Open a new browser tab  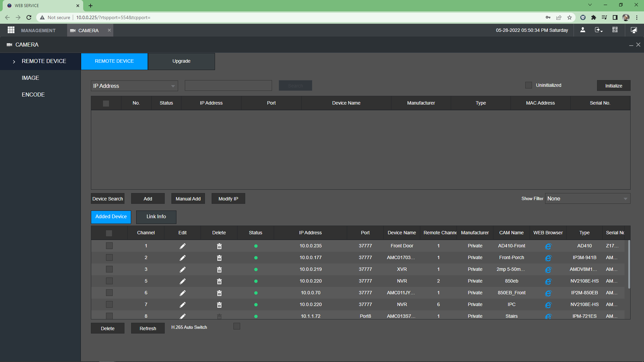click(x=91, y=6)
